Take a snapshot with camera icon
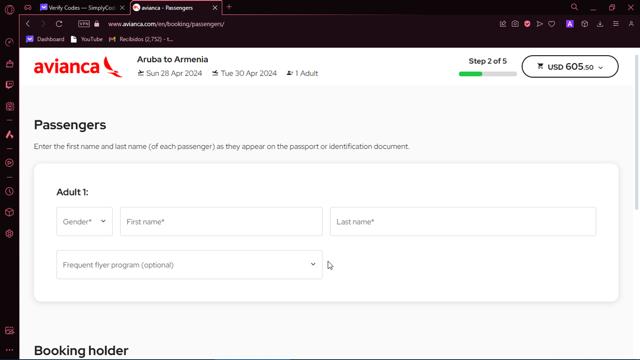The height and width of the screenshot is (360, 640). [x=515, y=24]
